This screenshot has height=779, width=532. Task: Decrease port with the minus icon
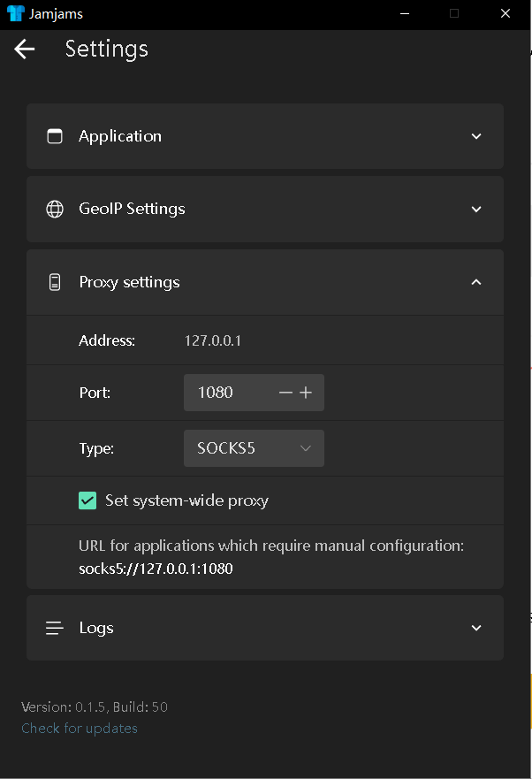(x=285, y=393)
